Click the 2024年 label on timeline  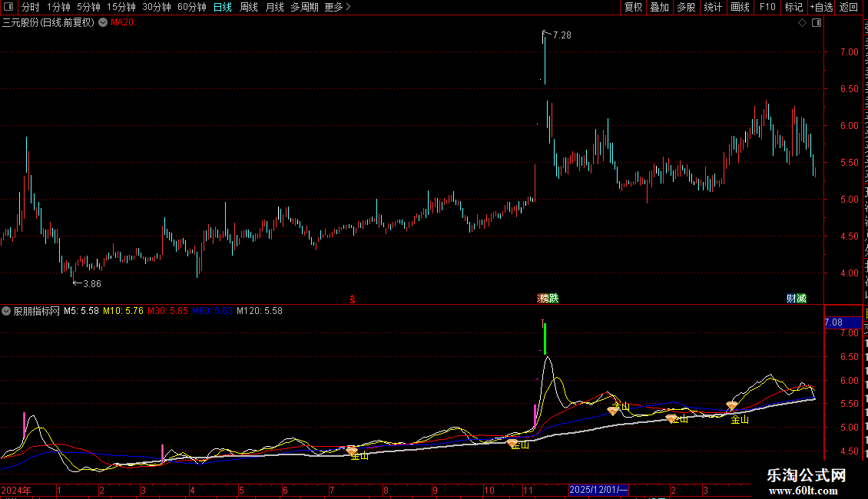(16, 490)
